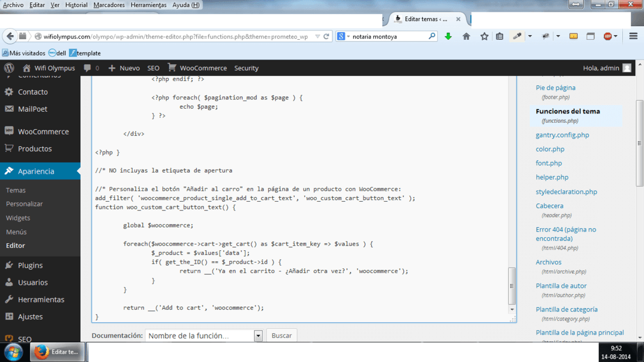This screenshot has height=362, width=644.
Task: Click in the address bar URL field
Action: (176, 36)
